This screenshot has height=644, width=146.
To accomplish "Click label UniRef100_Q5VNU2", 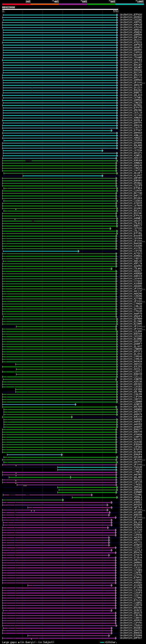I will tap(131, 183).
